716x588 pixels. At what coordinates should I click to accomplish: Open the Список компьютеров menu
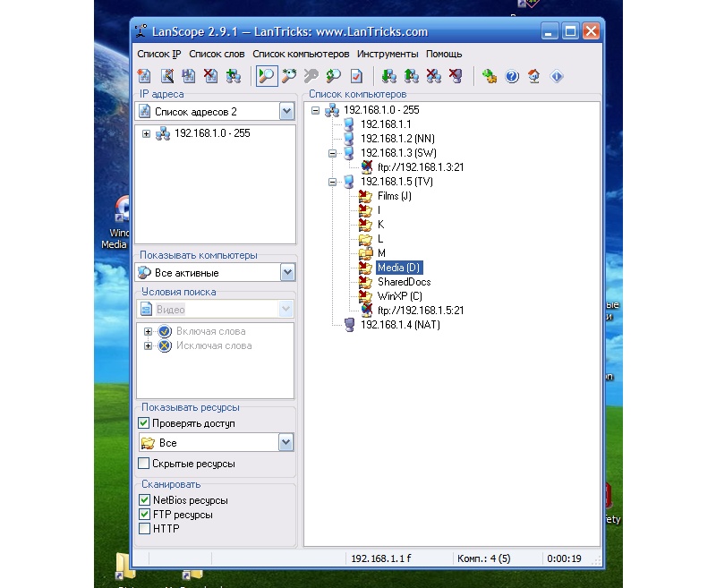pos(301,55)
